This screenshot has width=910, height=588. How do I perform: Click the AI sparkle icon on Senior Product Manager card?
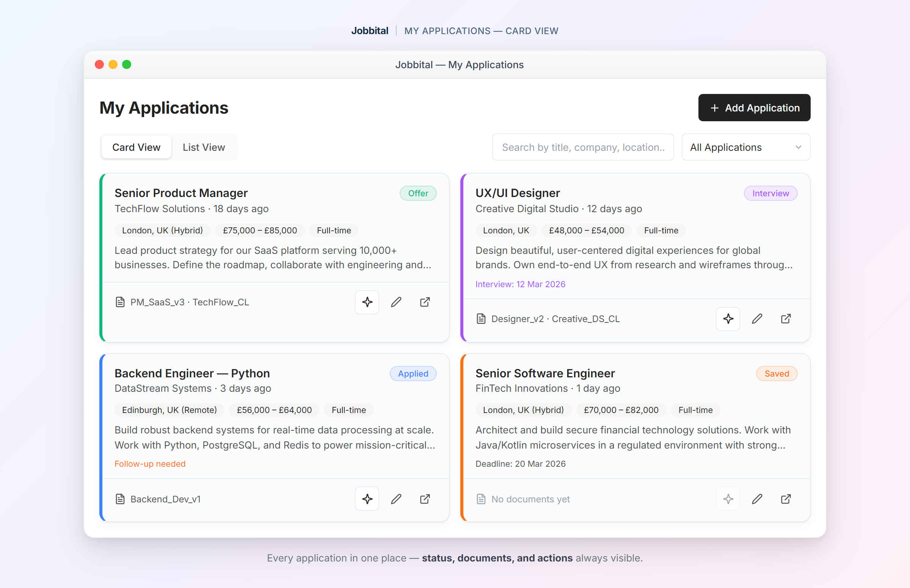click(x=367, y=302)
